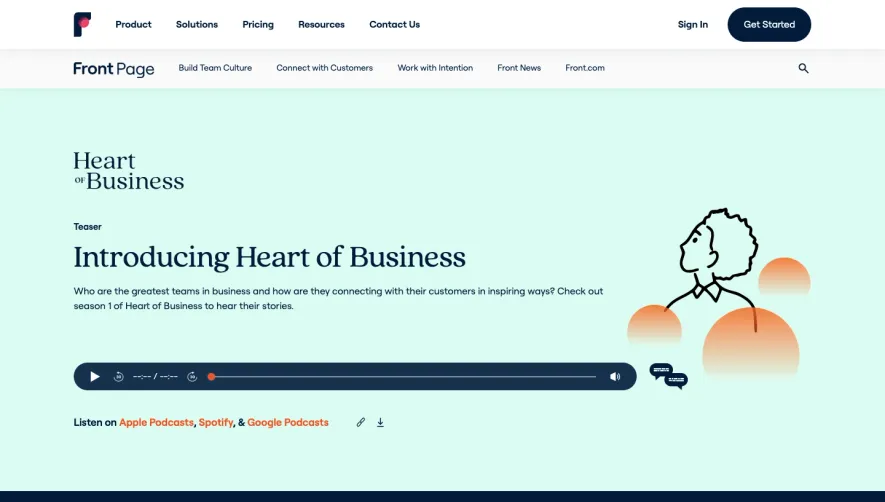The width and height of the screenshot is (885, 502).
Task: Open the Solutions menu
Action: click(x=197, y=24)
